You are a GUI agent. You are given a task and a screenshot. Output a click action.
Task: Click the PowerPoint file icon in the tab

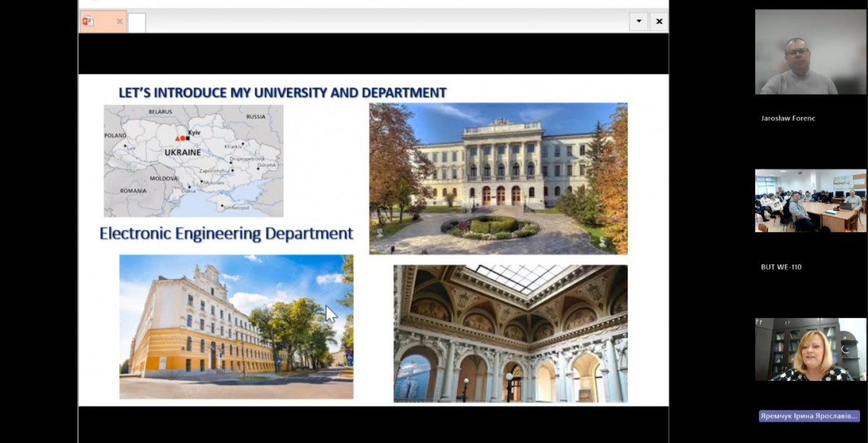click(x=88, y=22)
